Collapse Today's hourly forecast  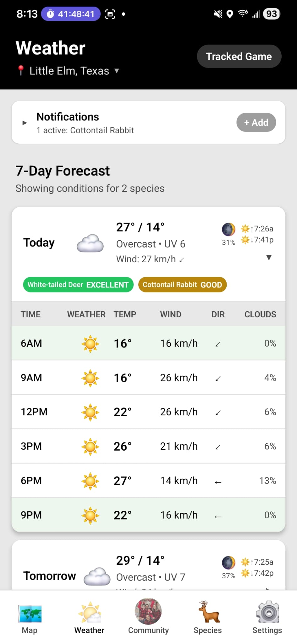point(269,258)
